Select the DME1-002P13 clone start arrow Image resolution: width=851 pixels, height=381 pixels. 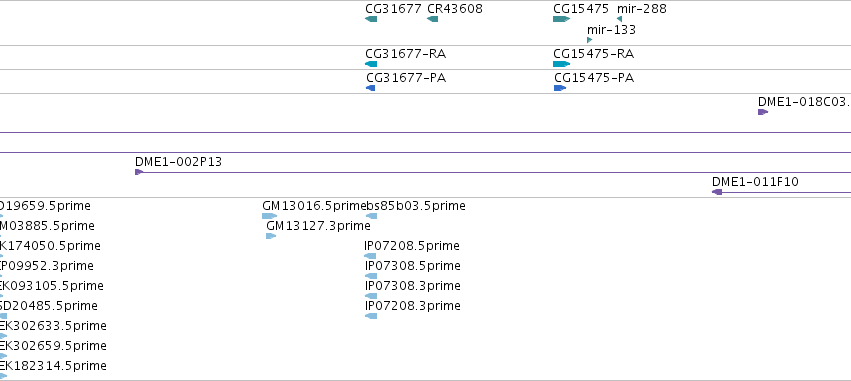click(139, 172)
